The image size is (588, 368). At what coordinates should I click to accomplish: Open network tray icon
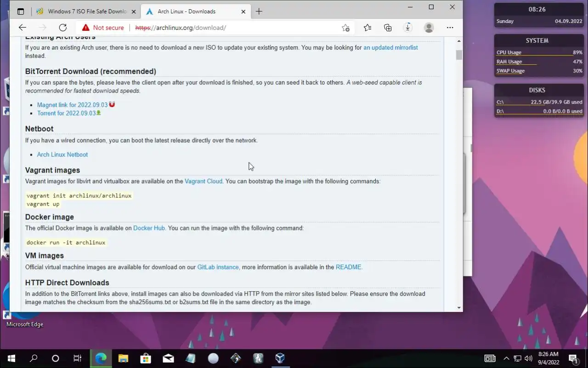pos(518,358)
